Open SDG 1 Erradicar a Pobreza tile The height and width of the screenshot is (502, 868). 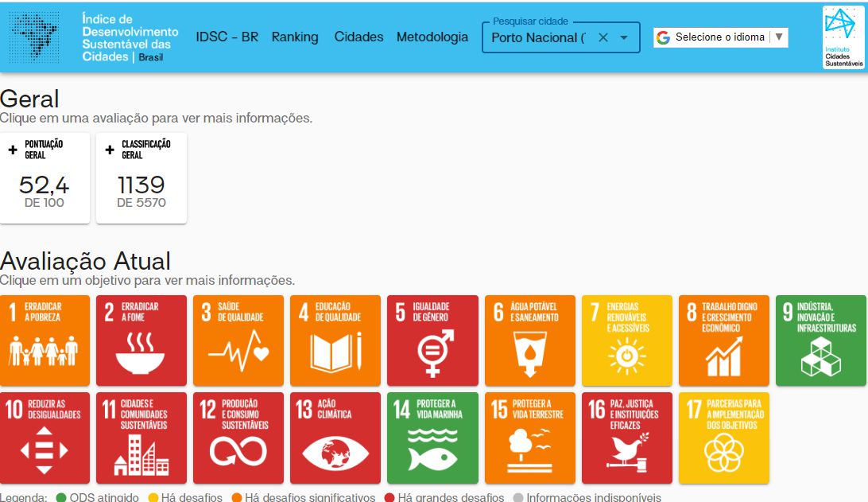click(x=45, y=341)
